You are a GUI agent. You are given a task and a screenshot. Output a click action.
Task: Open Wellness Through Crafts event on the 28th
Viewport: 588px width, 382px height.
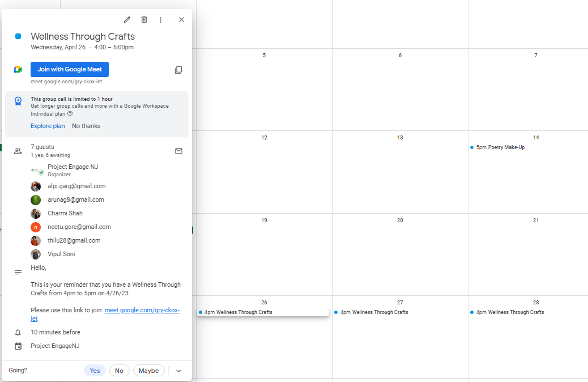pyautogui.click(x=507, y=312)
